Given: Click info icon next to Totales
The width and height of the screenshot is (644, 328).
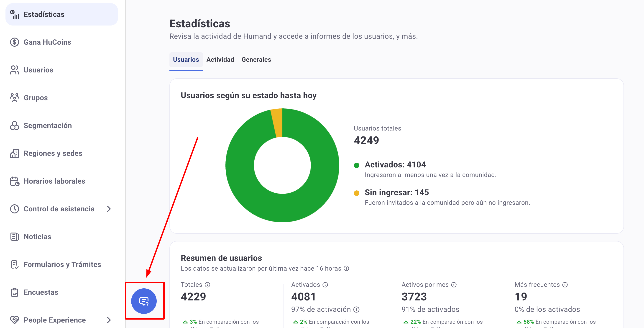Looking at the screenshot, I should point(207,284).
